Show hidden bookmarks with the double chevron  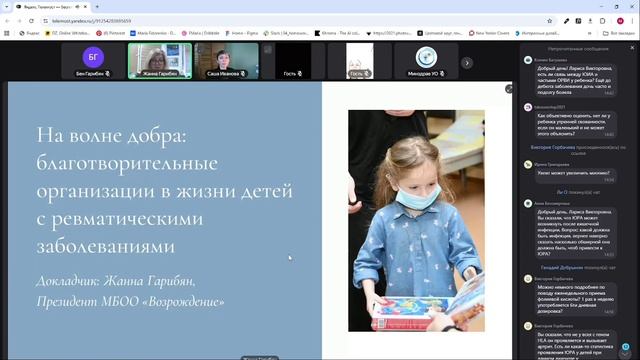point(589,33)
